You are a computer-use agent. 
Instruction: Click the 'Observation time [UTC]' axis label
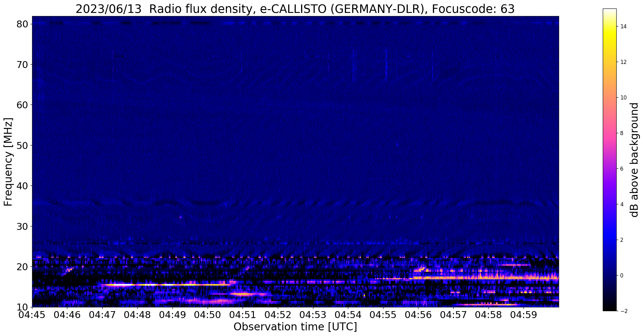295,327
